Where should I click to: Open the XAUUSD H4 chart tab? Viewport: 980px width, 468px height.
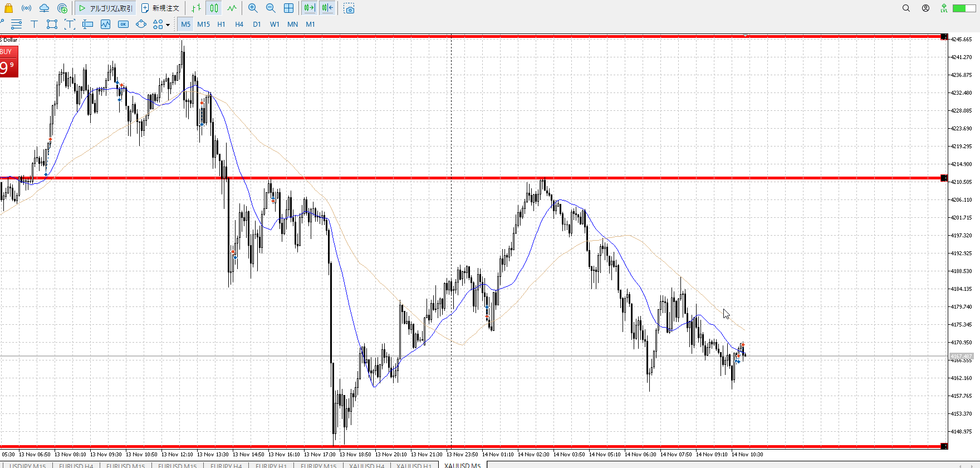[x=366, y=465]
